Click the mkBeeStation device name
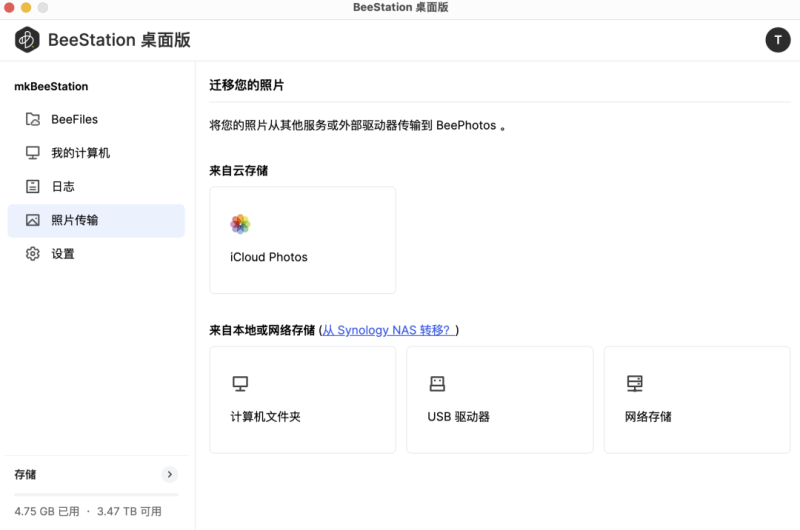 click(51, 87)
